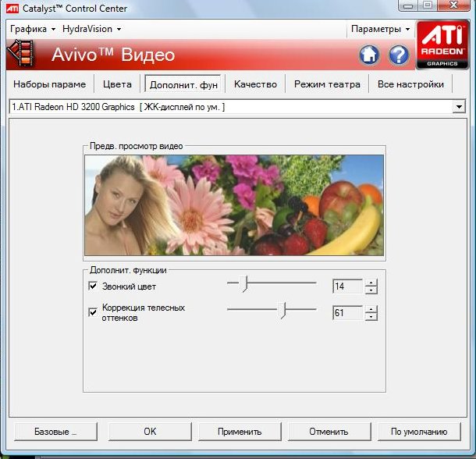Image resolution: width=476 pixels, height=459 pixels.
Task: Toggle the Звонкий цвет checkbox
Action: click(93, 286)
